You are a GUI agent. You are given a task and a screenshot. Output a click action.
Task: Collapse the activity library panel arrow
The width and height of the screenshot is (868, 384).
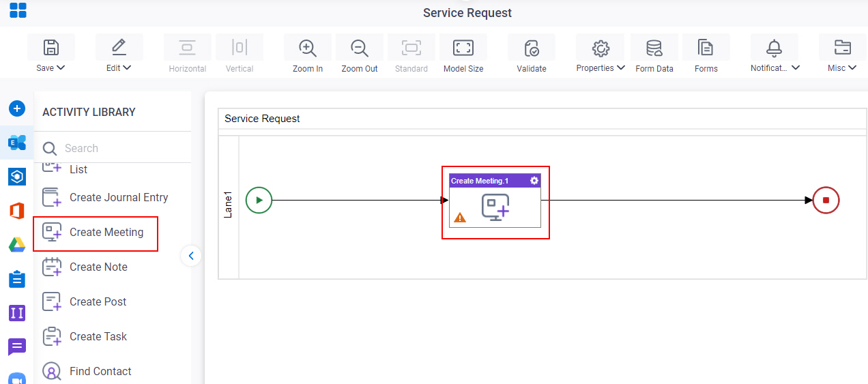click(x=191, y=256)
